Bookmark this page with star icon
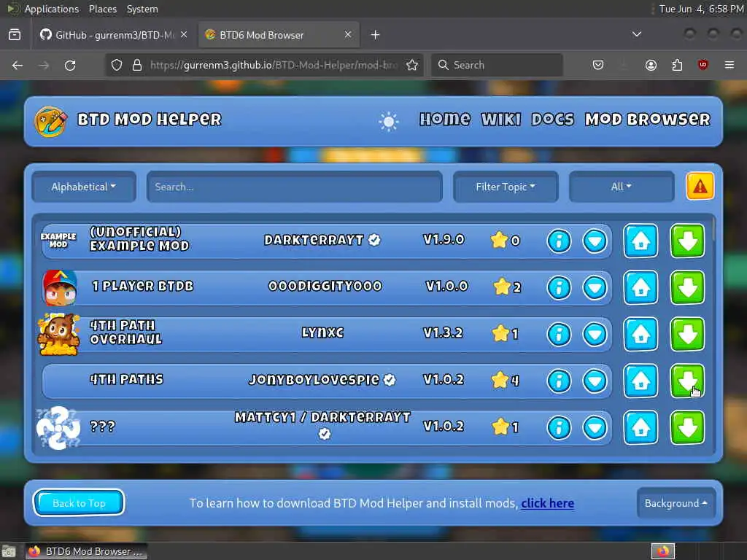 (x=412, y=65)
